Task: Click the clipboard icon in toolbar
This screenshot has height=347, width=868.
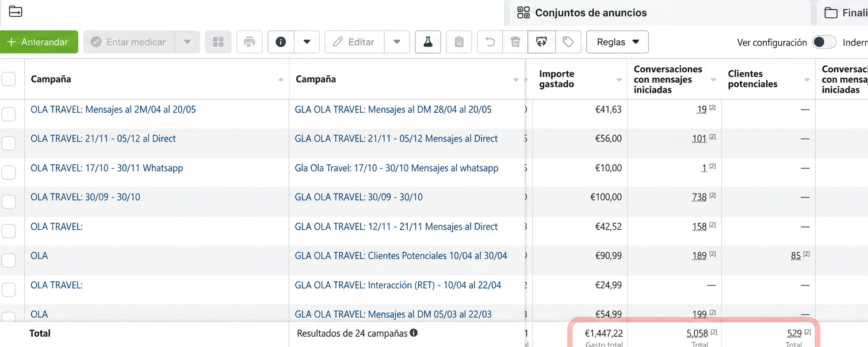Action: [x=459, y=42]
